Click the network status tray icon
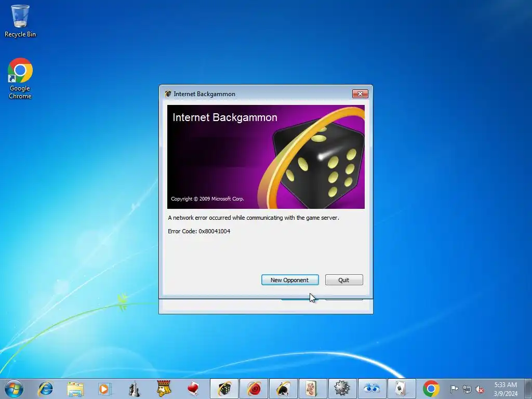 point(467,389)
